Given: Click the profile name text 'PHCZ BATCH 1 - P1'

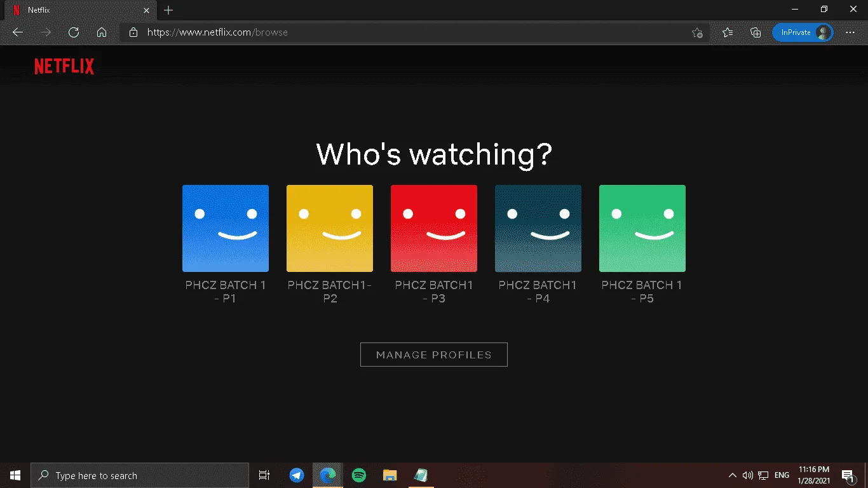Looking at the screenshot, I should [x=226, y=292].
